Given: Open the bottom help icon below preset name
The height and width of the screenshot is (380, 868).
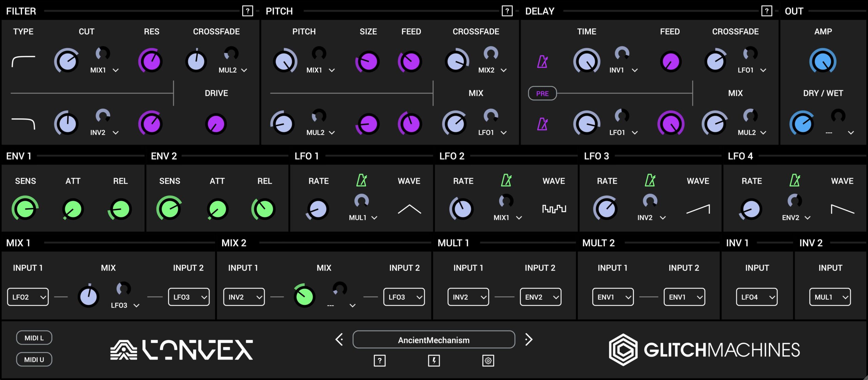Looking at the screenshot, I should (379, 360).
